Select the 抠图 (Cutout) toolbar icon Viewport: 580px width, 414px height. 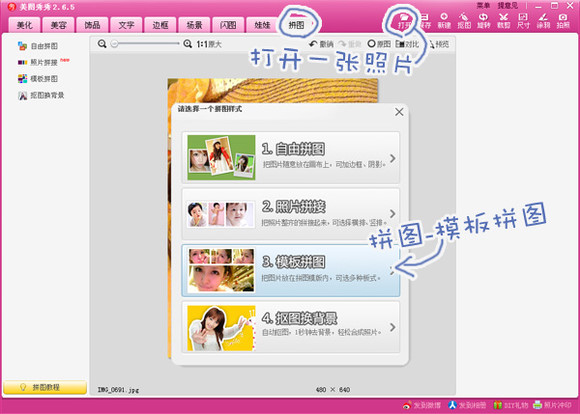point(464,21)
